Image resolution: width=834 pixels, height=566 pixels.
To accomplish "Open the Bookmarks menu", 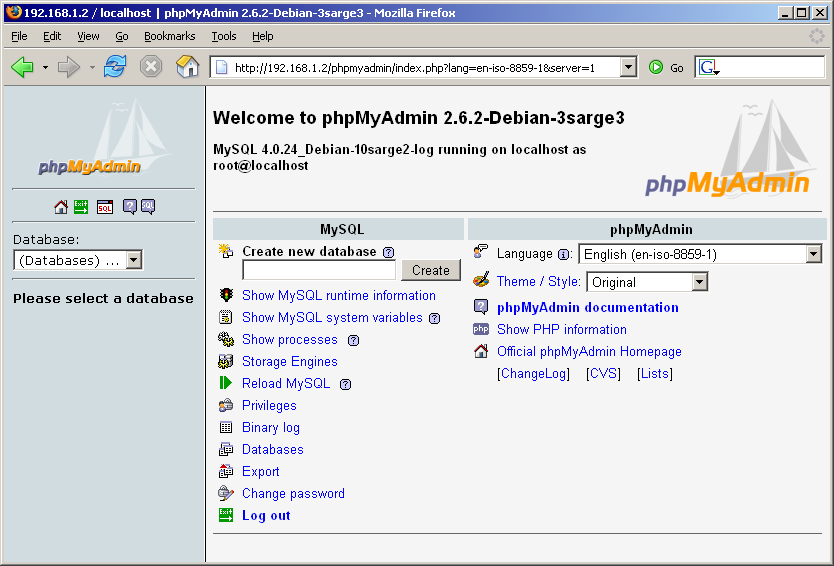I will 170,36.
